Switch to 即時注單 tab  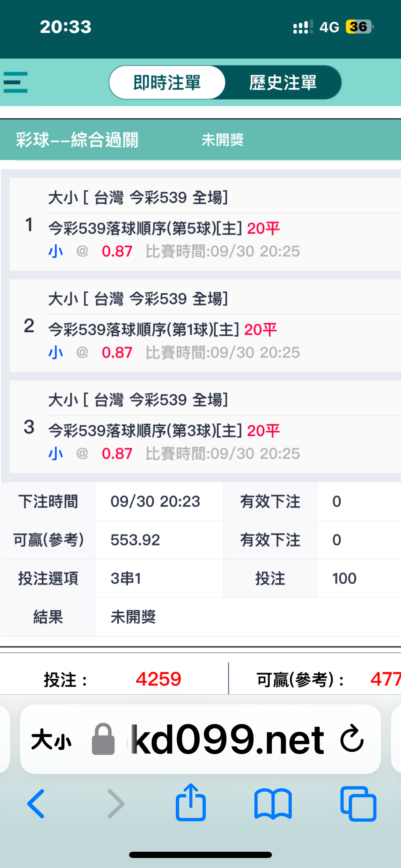point(167,82)
